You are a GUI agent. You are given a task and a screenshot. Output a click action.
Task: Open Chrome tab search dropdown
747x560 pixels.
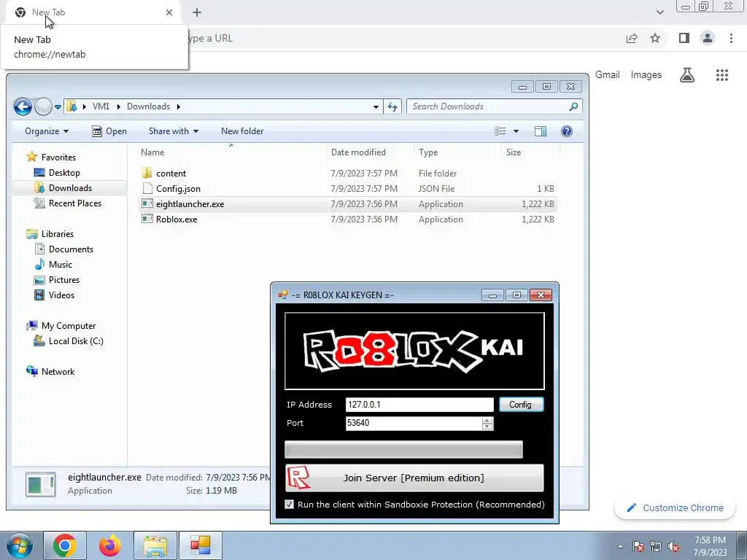(x=659, y=12)
